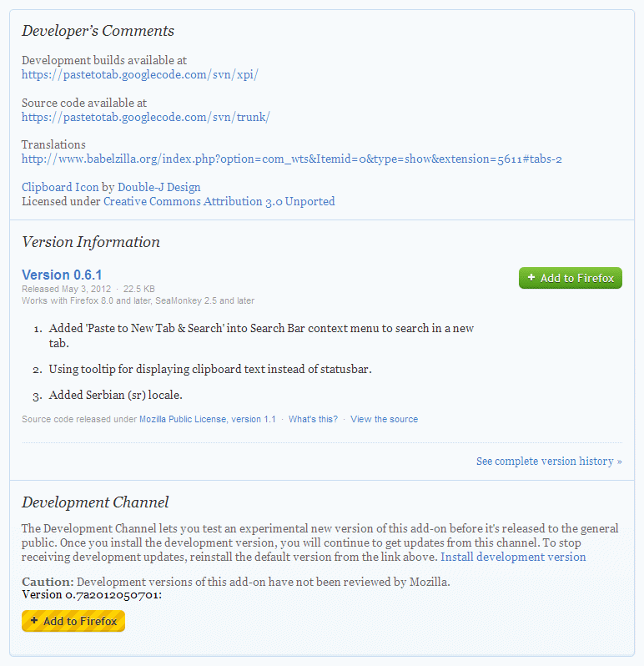Click the Caution warning text
644x666 pixels.
click(235, 582)
